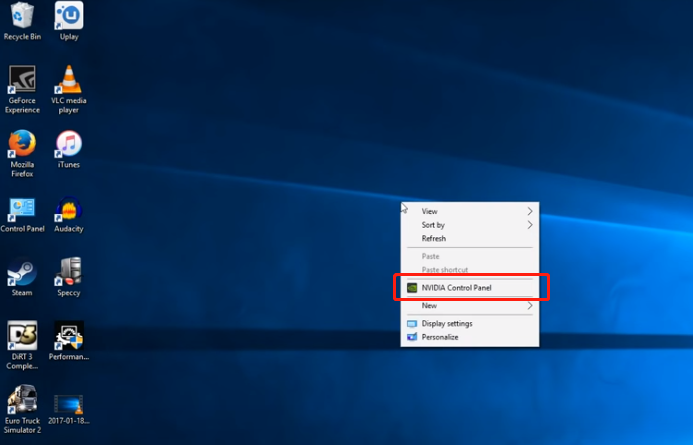Expand the arrow next to View
The width and height of the screenshot is (693, 445).
(530, 211)
